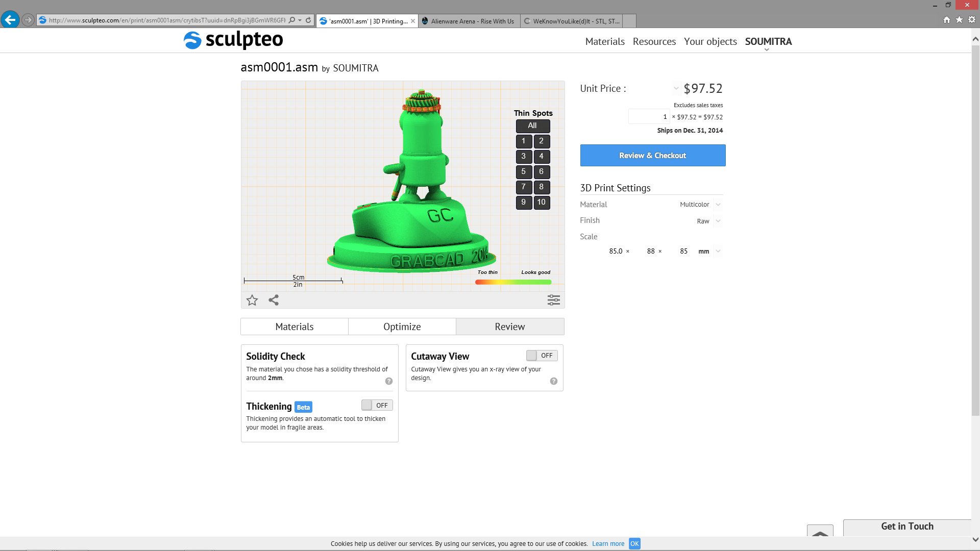This screenshot has width=980, height=551.
Task: Open the scale units mm dropdown
Action: 718,251
